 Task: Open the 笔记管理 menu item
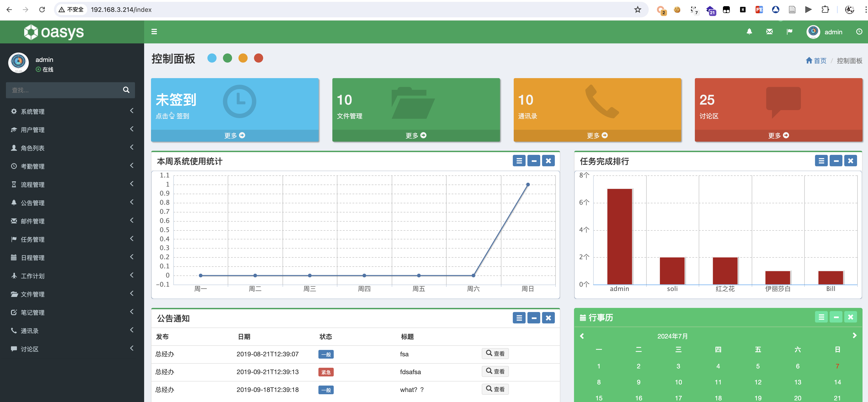tap(33, 312)
